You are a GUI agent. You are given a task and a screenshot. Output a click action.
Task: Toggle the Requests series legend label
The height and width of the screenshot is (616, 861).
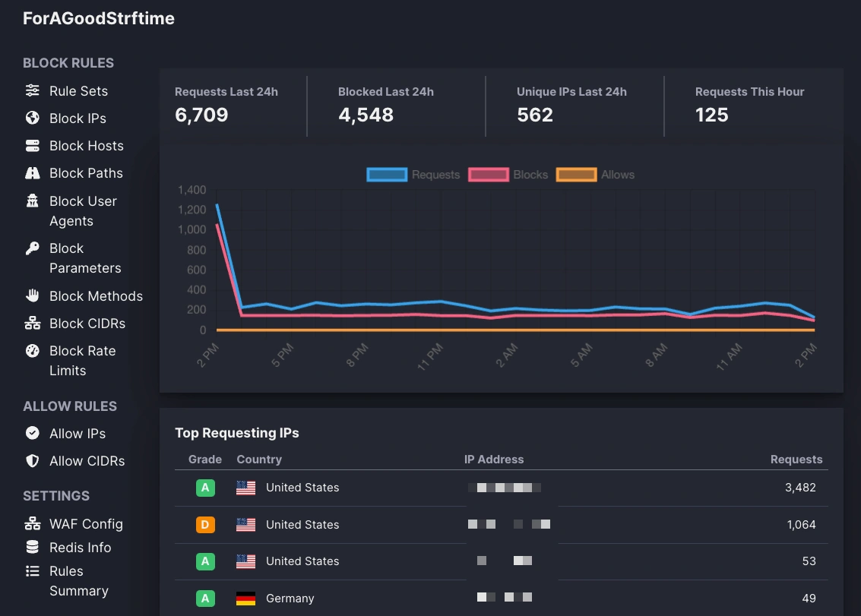[x=436, y=175]
